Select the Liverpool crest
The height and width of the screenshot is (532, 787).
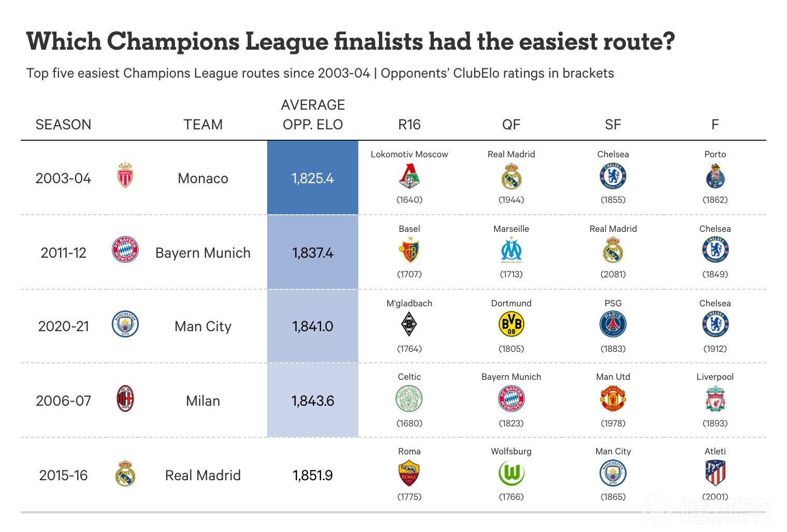click(x=715, y=399)
